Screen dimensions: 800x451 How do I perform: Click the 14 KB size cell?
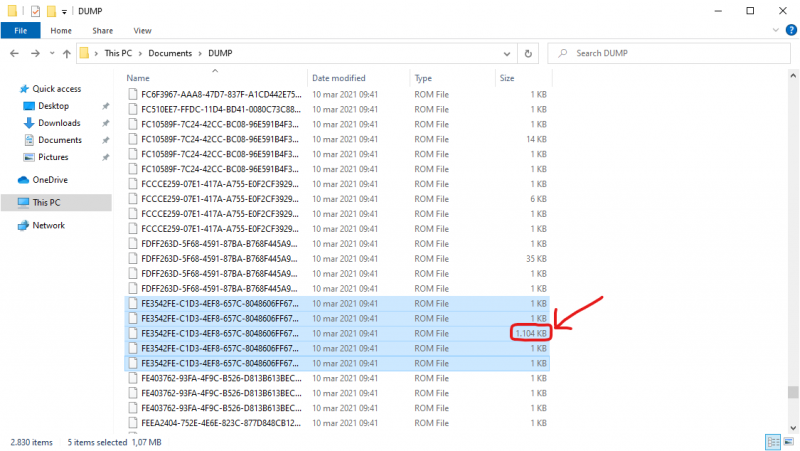pyautogui.click(x=536, y=139)
